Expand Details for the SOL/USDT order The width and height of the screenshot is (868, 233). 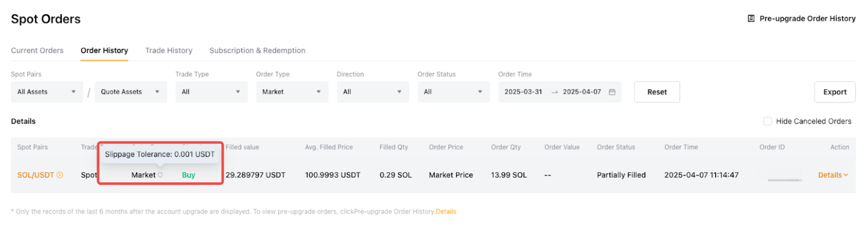click(x=833, y=175)
